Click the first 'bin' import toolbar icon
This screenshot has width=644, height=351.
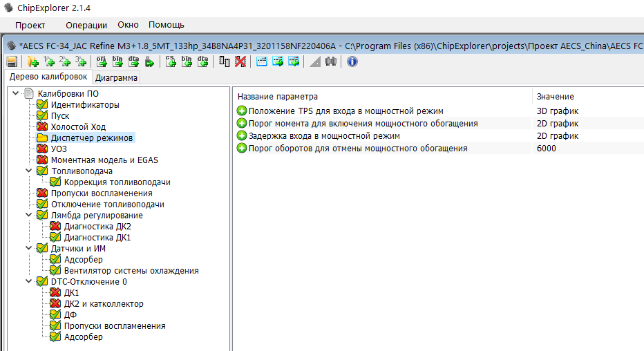pos(117,61)
